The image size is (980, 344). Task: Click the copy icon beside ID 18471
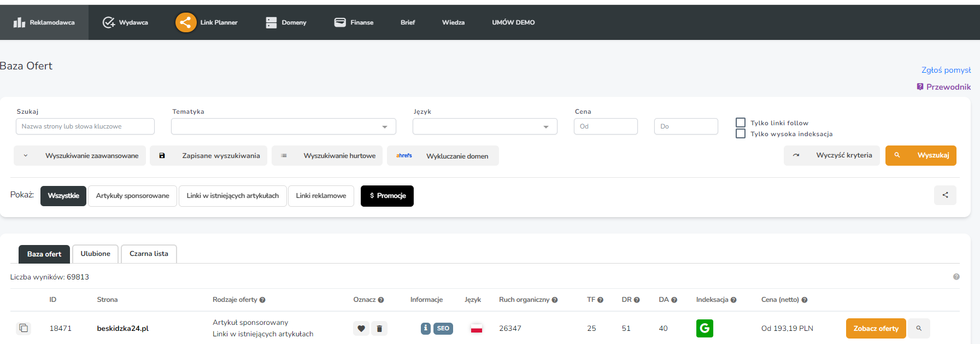tap(24, 328)
